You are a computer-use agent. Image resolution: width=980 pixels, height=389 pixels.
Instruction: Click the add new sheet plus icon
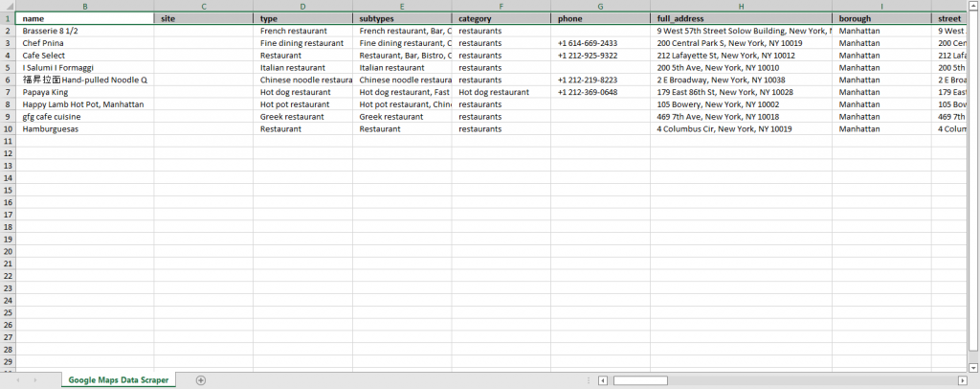[x=200, y=380]
